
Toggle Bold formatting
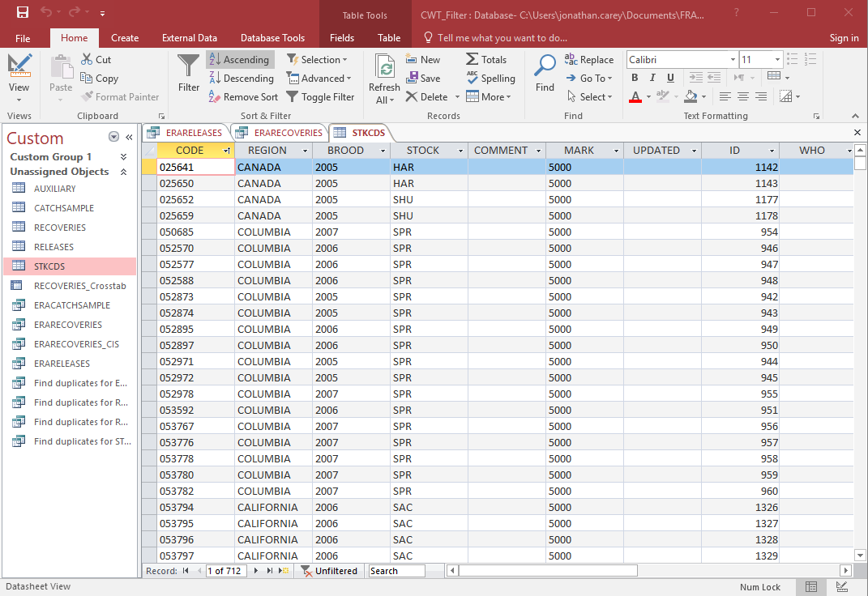tap(635, 78)
